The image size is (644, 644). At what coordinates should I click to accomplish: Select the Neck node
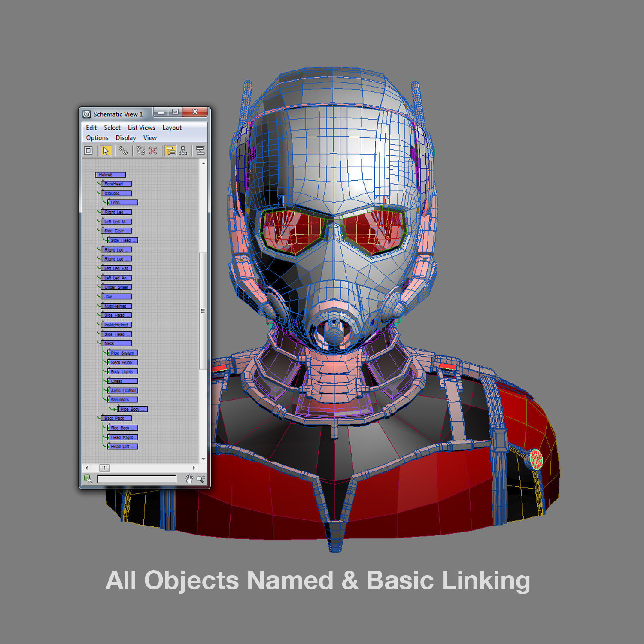click(116, 343)
